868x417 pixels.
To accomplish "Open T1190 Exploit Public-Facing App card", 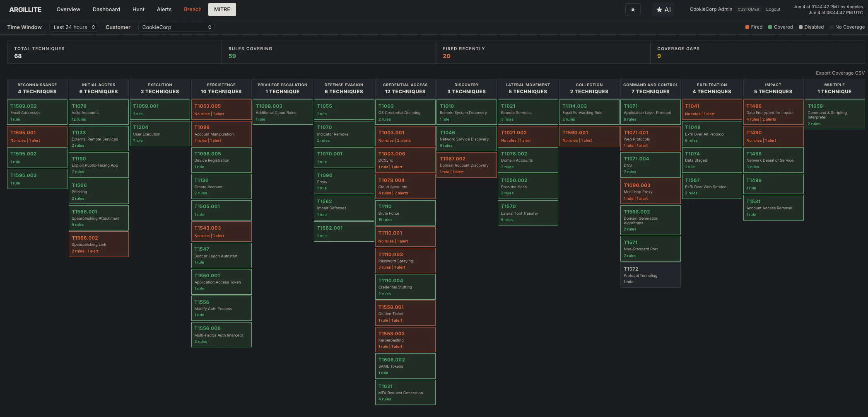I will point(99,165).
